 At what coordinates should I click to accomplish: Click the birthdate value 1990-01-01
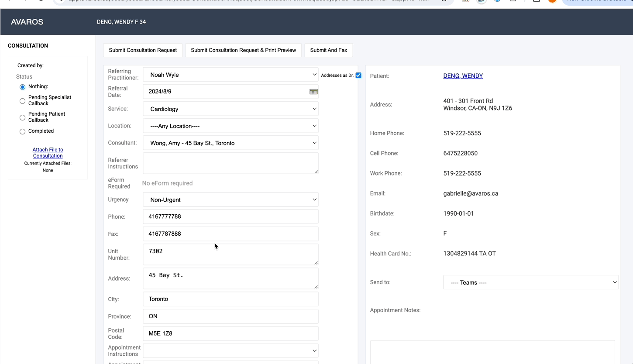pyautogui.click(x=459, y=213)
